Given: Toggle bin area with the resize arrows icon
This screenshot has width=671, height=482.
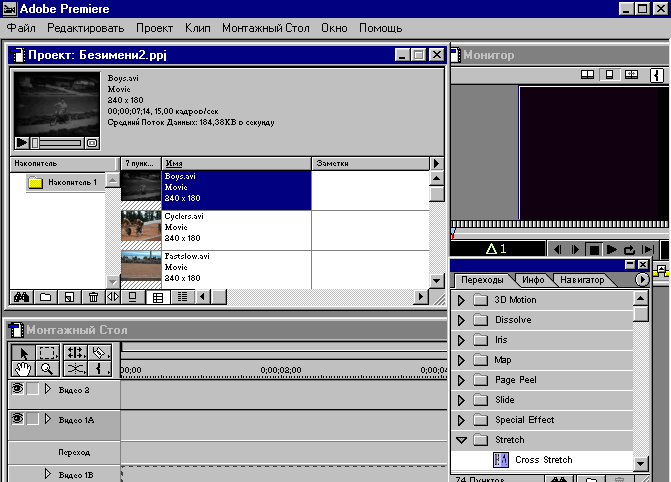Looking at the screenshot, I should 113,297.
